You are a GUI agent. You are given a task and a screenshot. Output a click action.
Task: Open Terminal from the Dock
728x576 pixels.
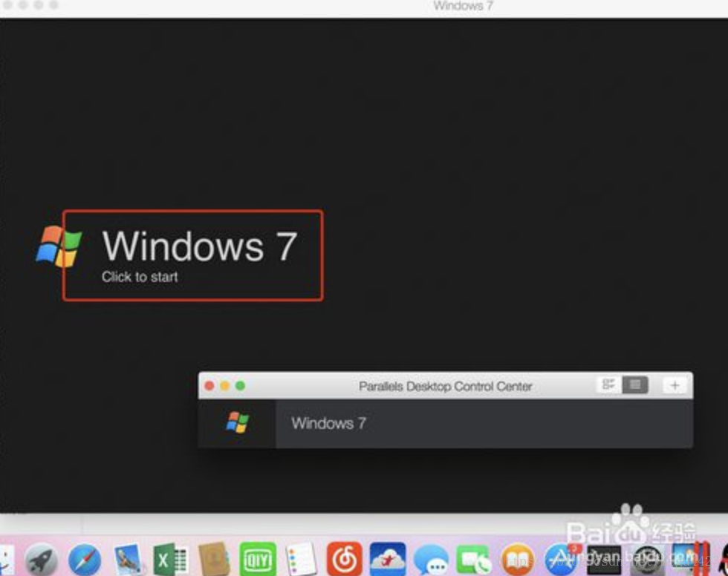point(603,560)
